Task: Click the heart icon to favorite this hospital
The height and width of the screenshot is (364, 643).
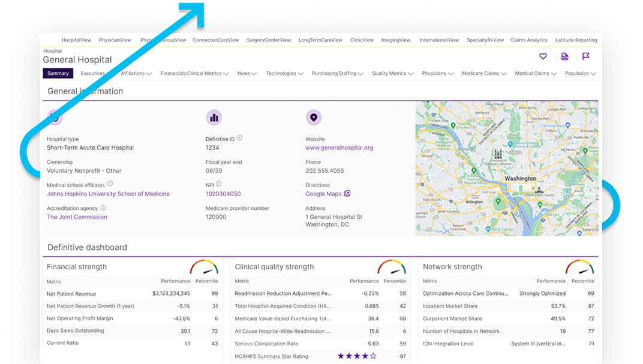Action: point(543,56)
